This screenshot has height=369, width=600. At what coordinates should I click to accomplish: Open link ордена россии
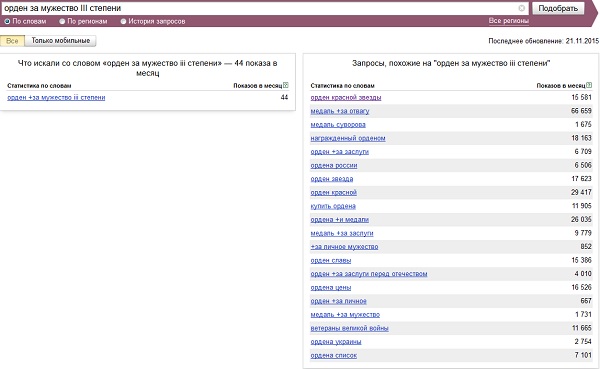pos(334,165)
